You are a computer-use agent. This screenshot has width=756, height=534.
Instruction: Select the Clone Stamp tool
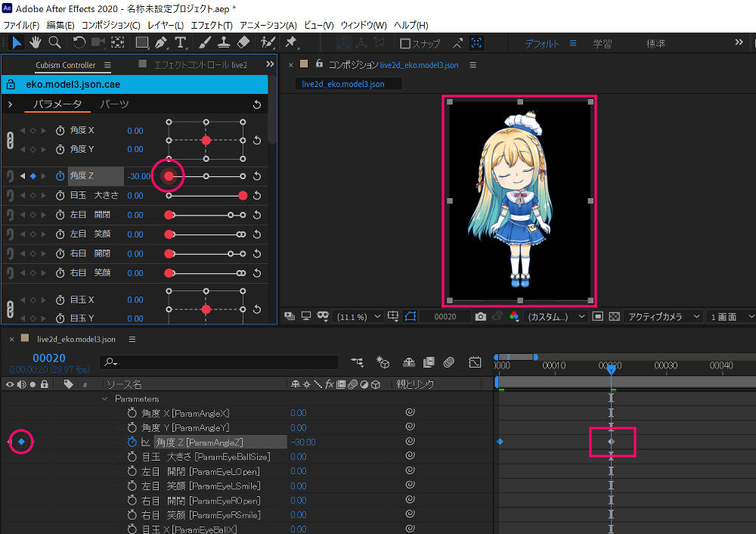223,43
